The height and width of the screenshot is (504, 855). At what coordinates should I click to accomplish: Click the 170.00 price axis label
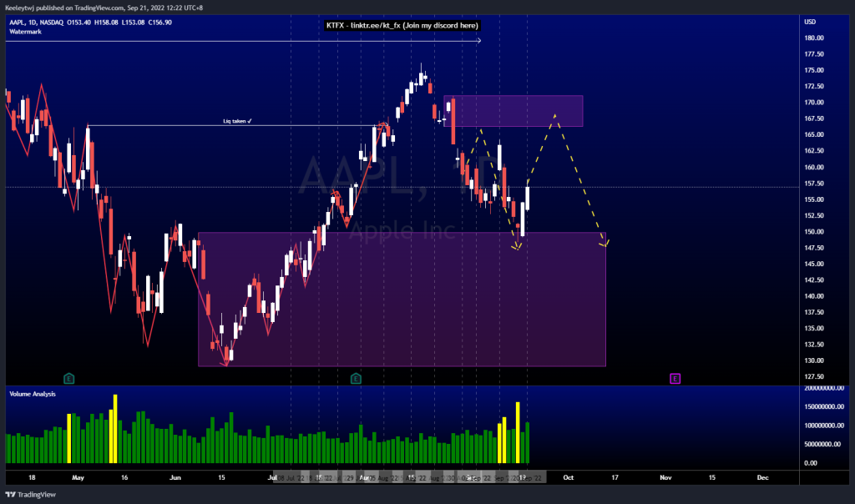point(813,103)
